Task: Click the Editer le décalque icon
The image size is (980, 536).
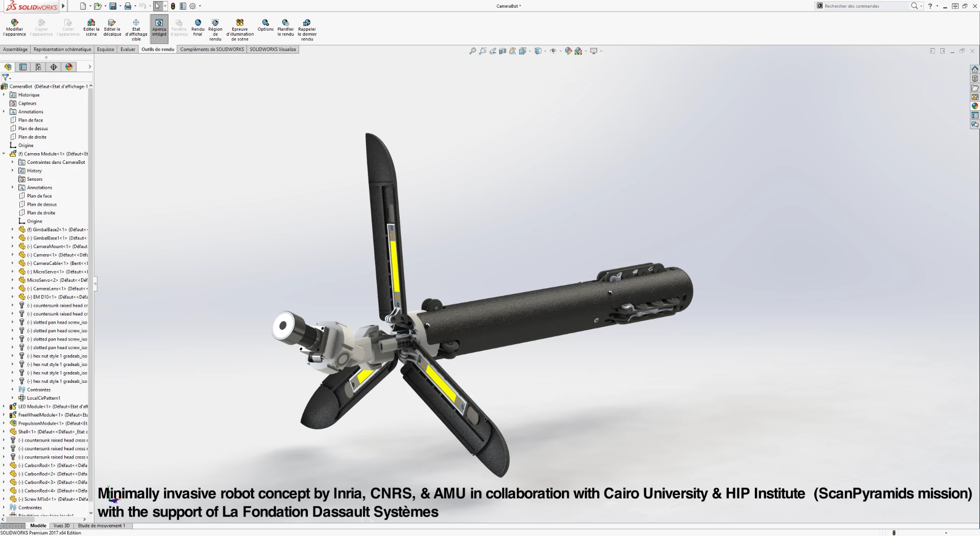Action: (x=112, y=27)
